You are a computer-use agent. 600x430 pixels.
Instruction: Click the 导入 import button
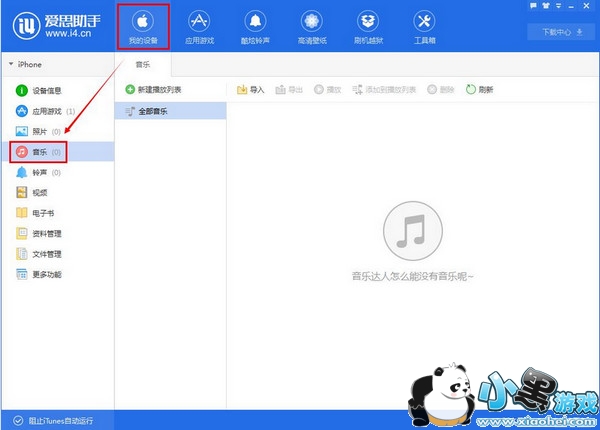(251, 90)
